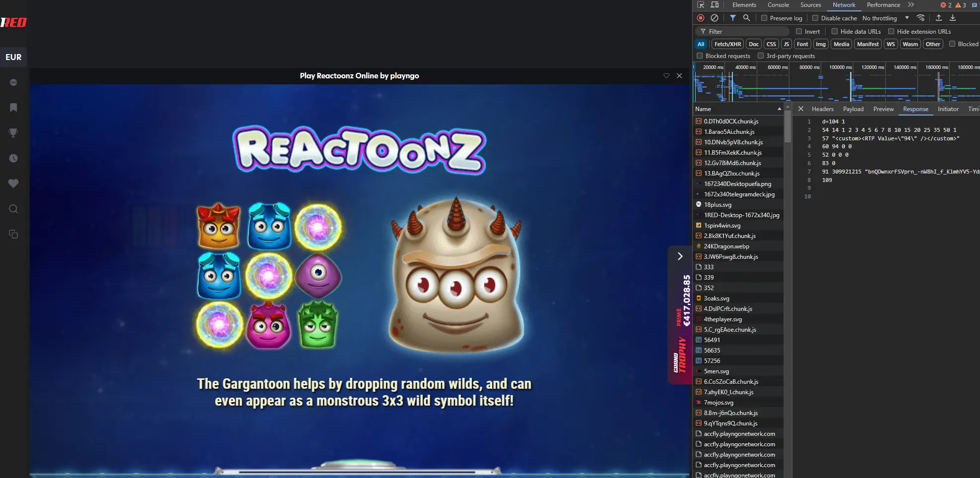Image resolution: width=980 pixels, height=478 pixels.
Task: Check Blocked response cookies checkbox
Action: coord(952,44)
